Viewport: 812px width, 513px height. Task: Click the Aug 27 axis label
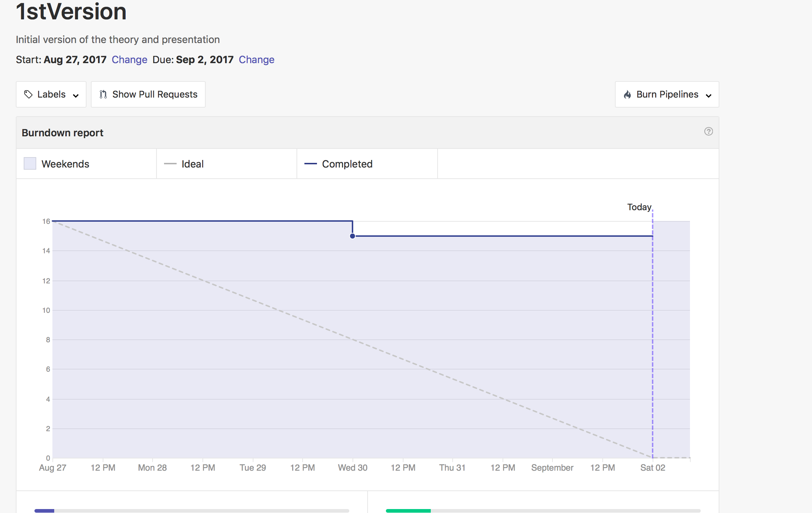click(52, 468)
